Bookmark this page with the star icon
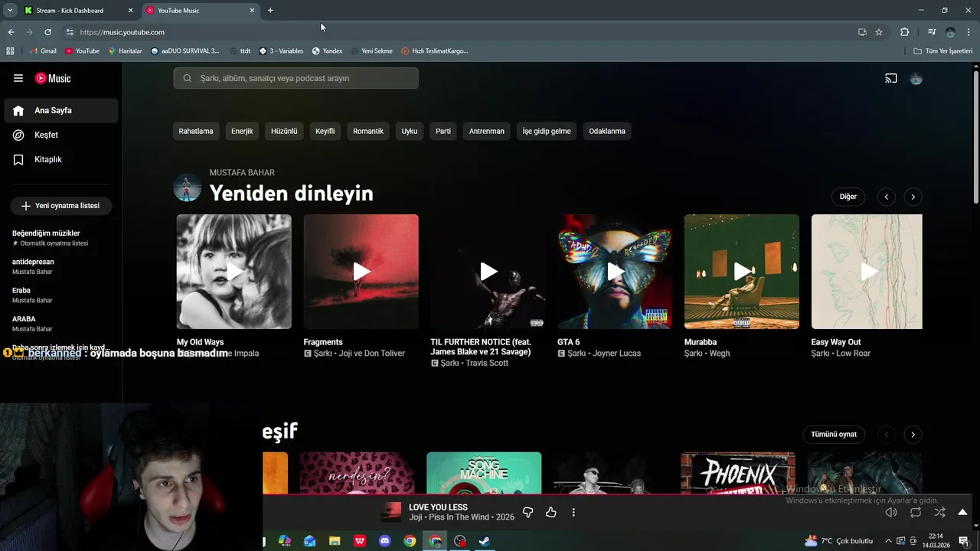Viewport: 980px width, 551px height. click(879, 32)
